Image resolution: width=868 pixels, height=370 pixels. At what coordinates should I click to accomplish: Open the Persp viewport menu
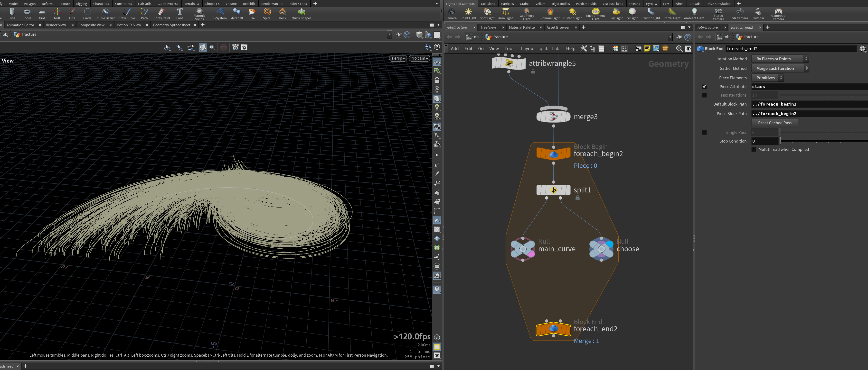(x=398, y=58)
